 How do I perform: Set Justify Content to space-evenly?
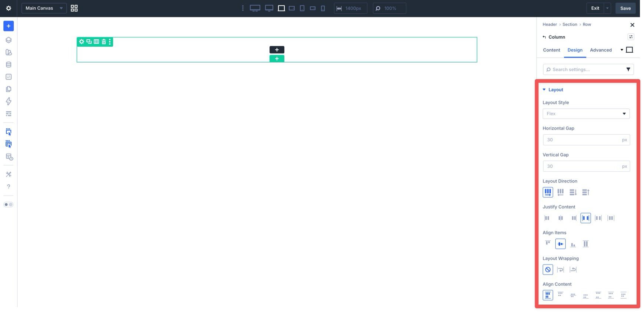pos(611,218)
